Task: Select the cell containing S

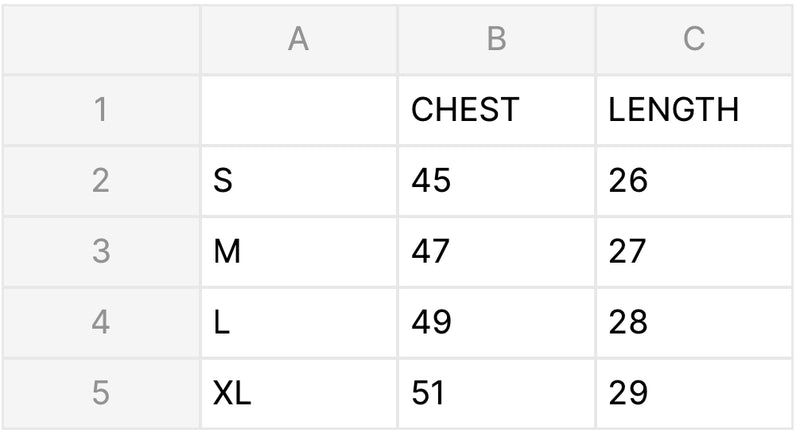Action: pyautogui.click(x=298, y=181)
